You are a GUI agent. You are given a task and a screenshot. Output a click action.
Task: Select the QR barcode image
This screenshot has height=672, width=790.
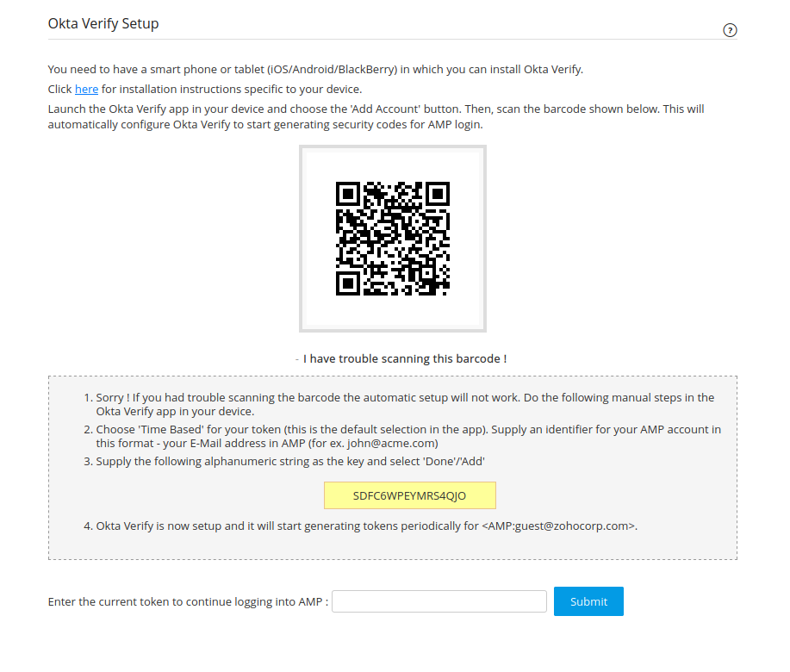pos(393,239)
